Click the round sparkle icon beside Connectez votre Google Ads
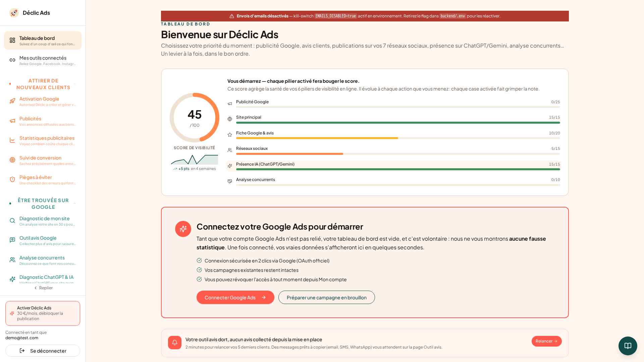The image size is (644, 362). tap(183, 229)
